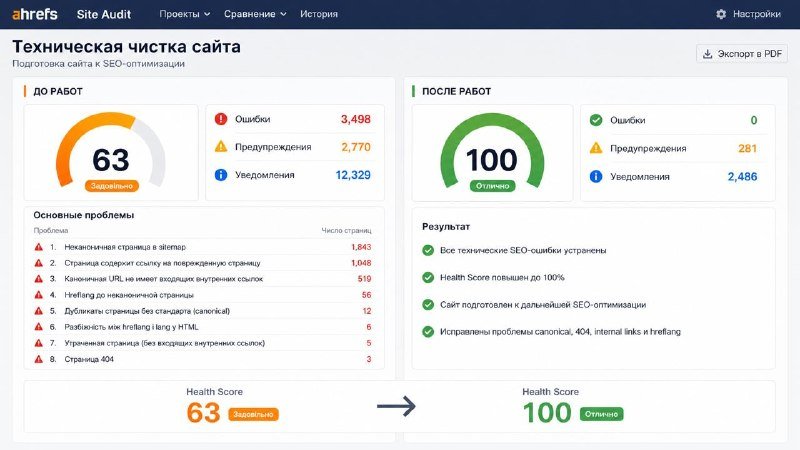Viewport: 800px width, 450px height.
Task: Open the Site Audit section
Action: 104,14
